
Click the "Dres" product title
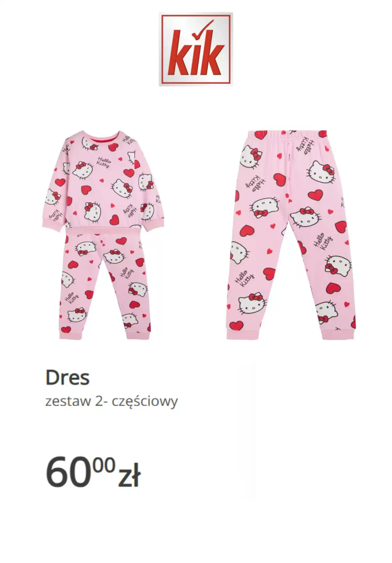tap(67, 378)
